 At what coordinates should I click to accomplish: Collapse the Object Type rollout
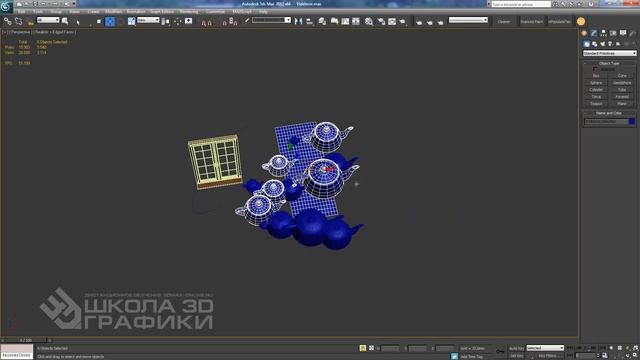tap(609, 63)
